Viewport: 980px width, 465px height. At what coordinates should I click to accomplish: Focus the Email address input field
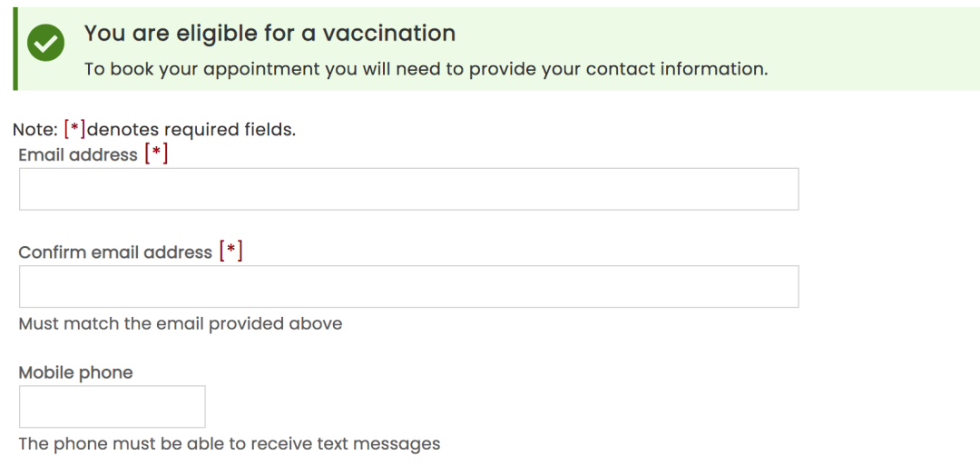click(x=408, y=189)
